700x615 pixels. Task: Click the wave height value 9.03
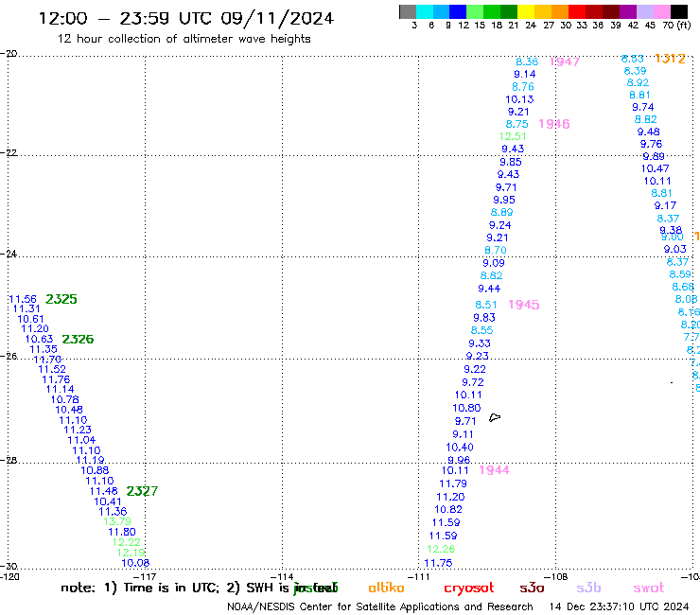click(x=674, y=249)
